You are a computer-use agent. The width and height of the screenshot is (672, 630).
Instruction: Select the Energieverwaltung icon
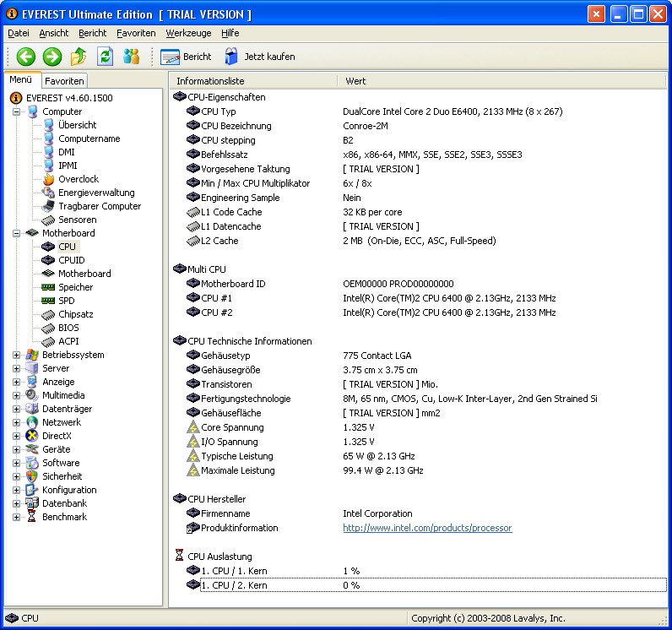pyautogui.click(x=48, y=193)
